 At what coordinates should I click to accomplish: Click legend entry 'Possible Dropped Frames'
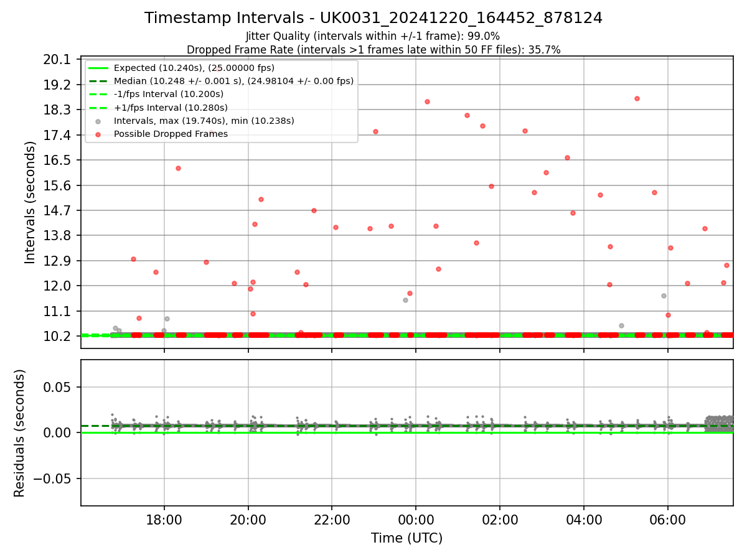click(x=171, y=134)
